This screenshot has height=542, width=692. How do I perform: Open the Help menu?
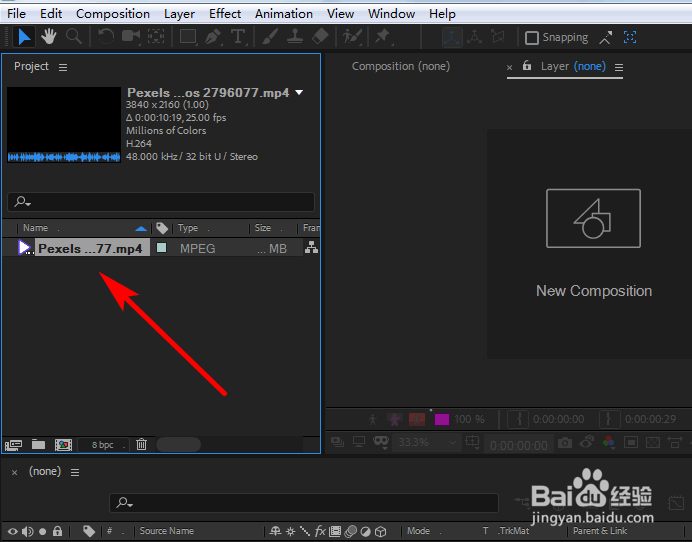click(442, 14)
